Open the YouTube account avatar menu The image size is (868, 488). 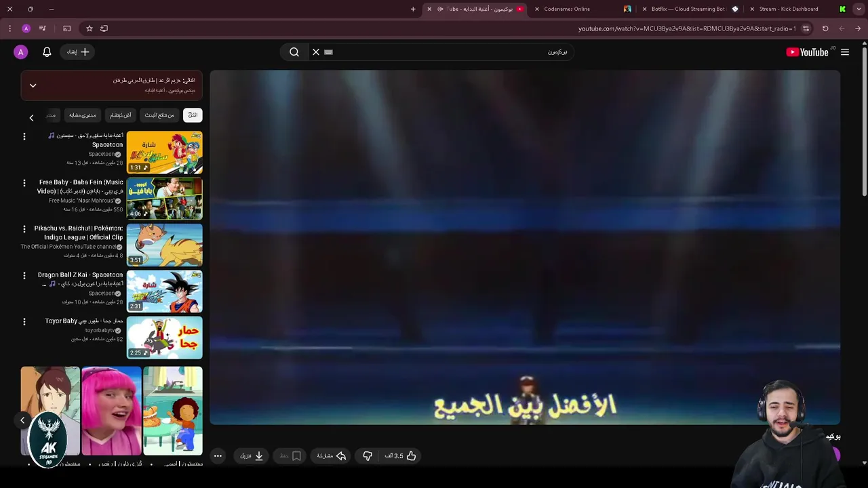click(21, 52)
